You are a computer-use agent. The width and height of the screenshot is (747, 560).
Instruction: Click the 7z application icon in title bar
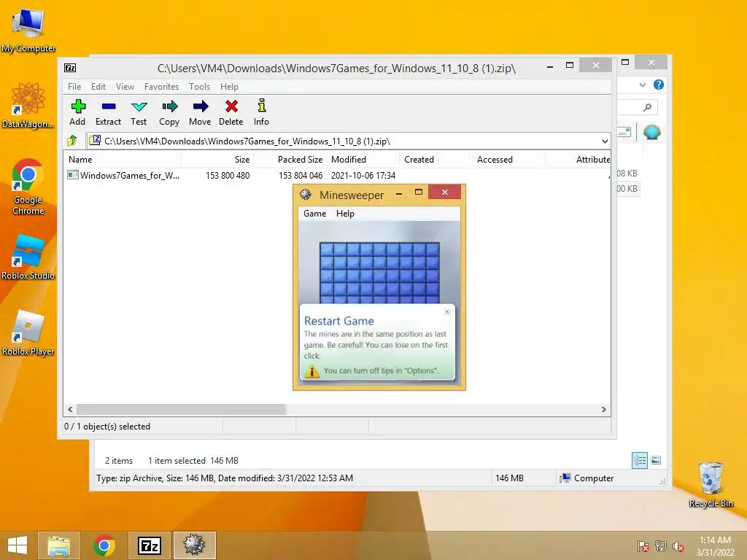(x=70, y=68)
